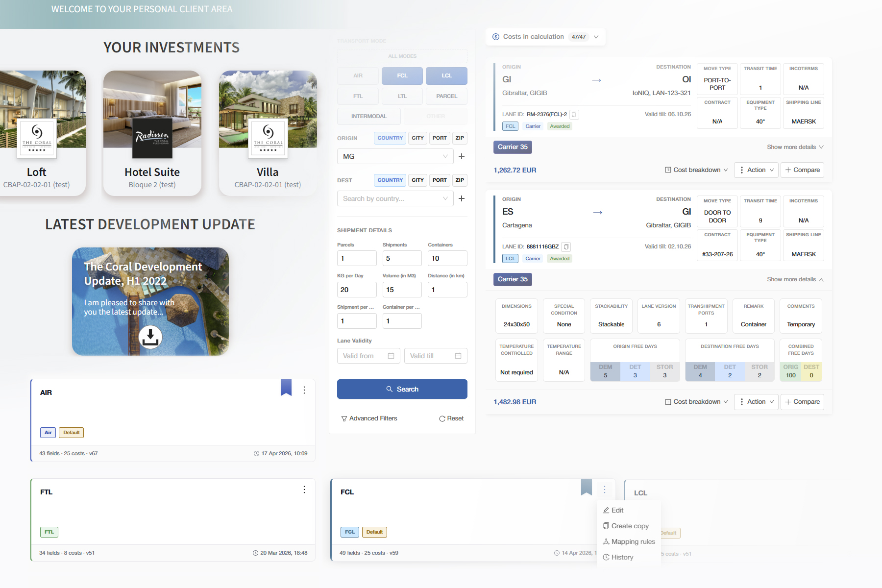This screenshot has height=588, width=882.
Task: Open kebab menu on the FTL card
Action: pyautogui.click(x=304, y=490)
